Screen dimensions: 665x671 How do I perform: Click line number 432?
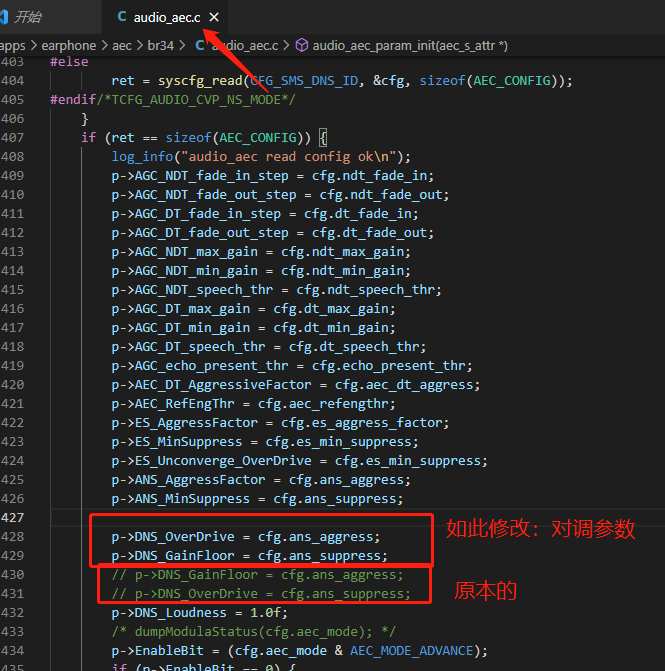12,613
